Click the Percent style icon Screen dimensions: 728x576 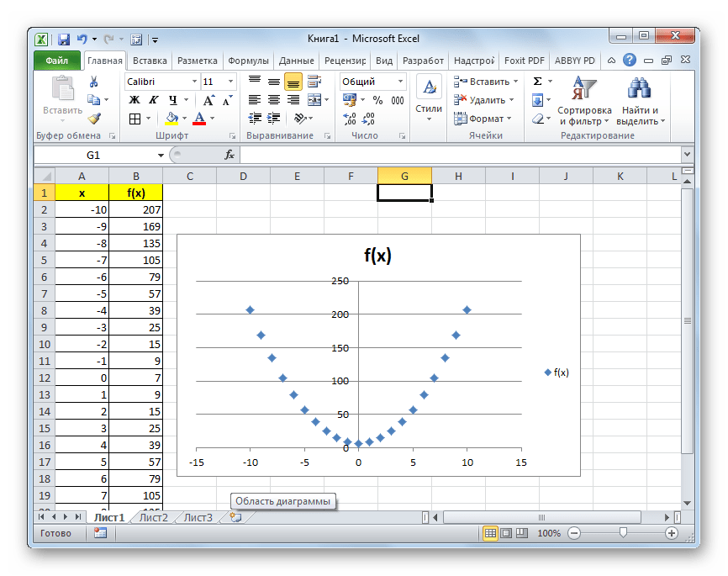pos(377,100)
